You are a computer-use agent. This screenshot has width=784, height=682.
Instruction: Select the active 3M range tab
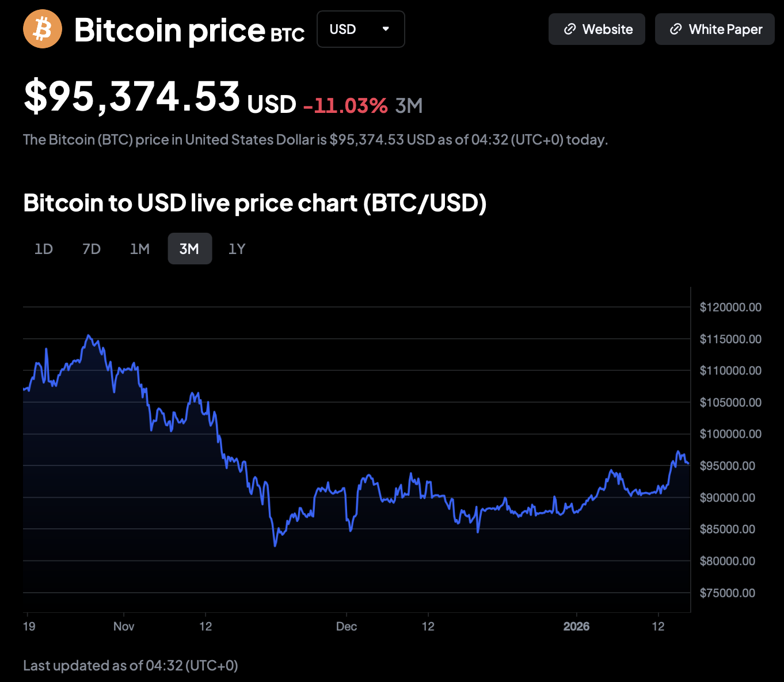coord(189,249)
